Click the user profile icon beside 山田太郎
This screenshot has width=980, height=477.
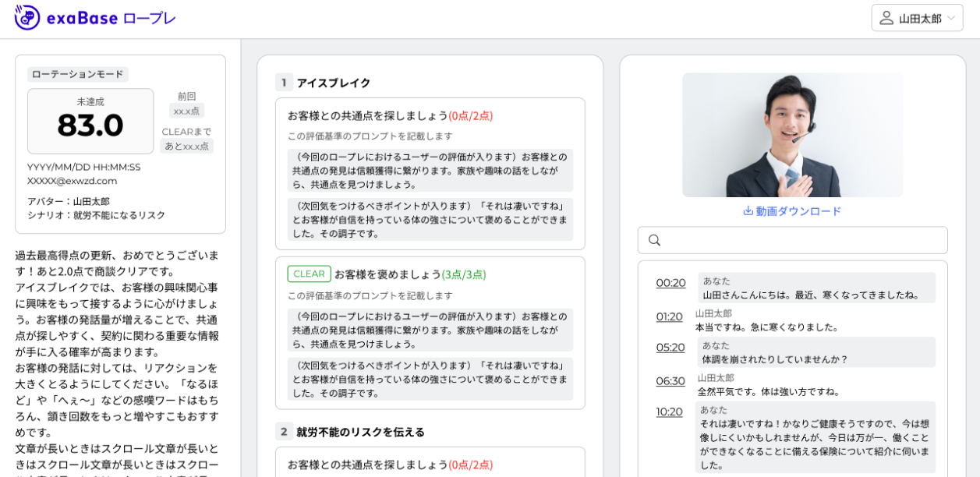pyautogui.click(x=885, y=17)
